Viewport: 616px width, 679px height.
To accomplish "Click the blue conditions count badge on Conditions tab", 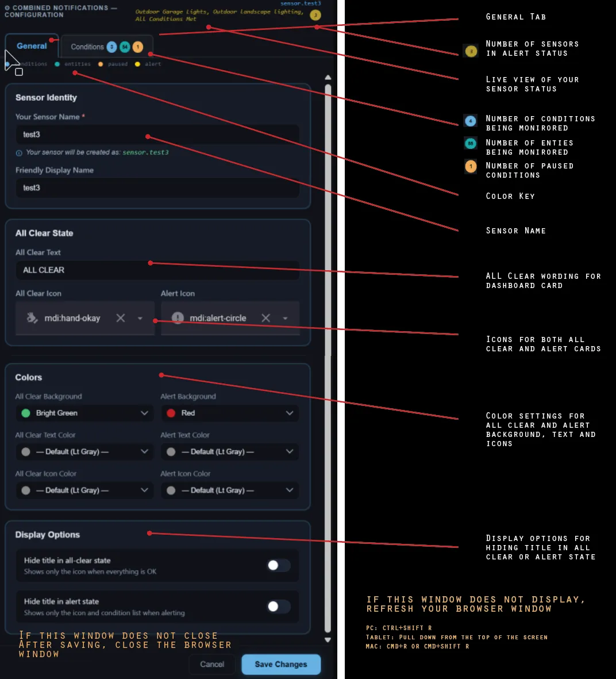I will pyautogui.click(x=111, y=47).
